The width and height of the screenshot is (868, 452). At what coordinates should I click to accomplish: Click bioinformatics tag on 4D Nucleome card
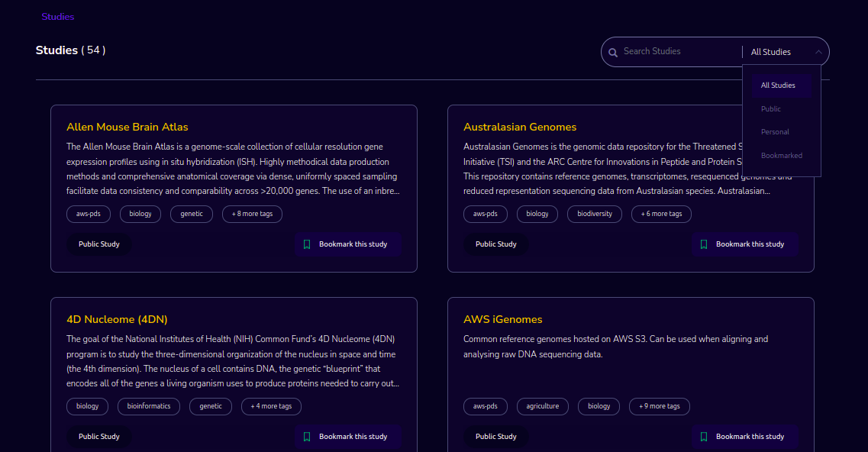click(149, 406)
